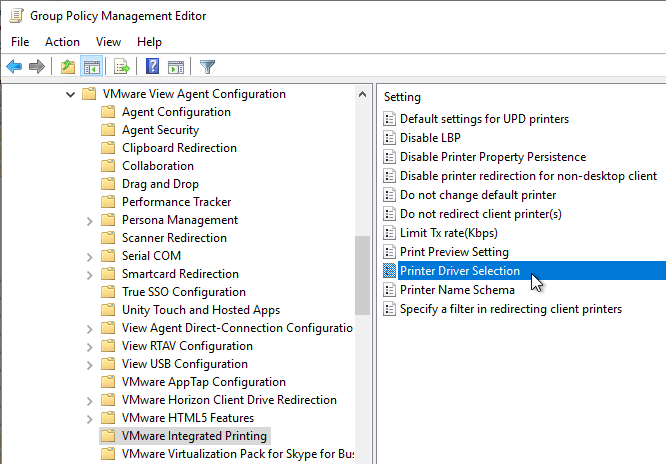
Task: Select the Printer Name Schema setting
Action: coord(457,290)
